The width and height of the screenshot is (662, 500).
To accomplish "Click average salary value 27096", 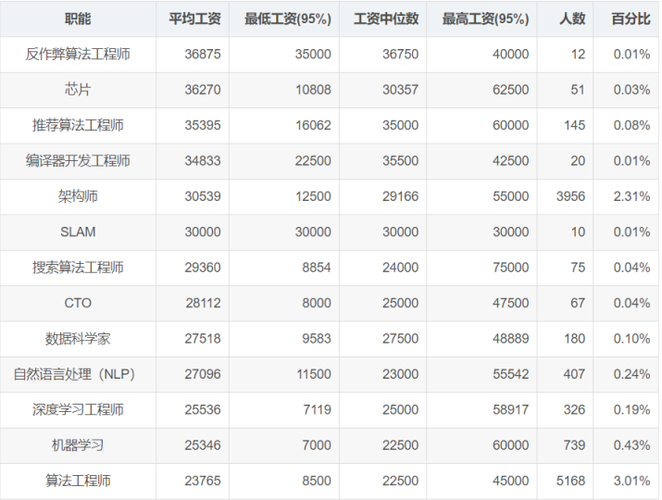I will coord(203,374).
